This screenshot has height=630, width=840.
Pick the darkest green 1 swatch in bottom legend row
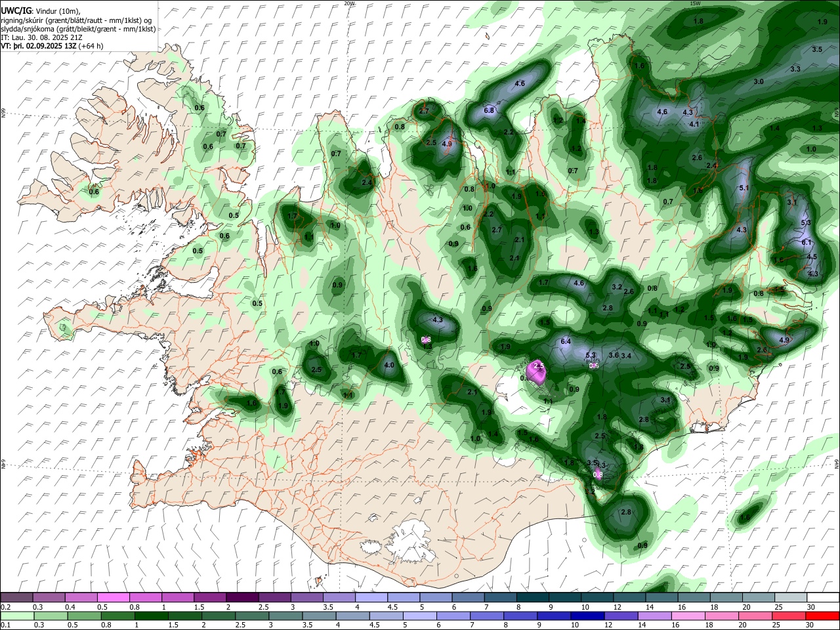(150, 616)
